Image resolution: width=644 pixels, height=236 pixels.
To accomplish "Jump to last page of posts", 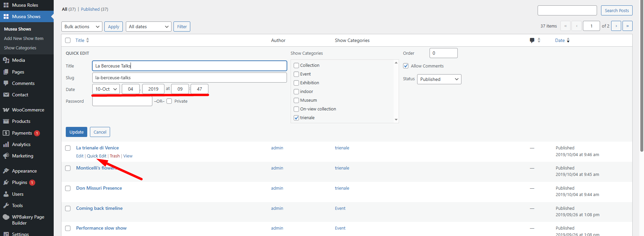I will (x=628, y=26).
